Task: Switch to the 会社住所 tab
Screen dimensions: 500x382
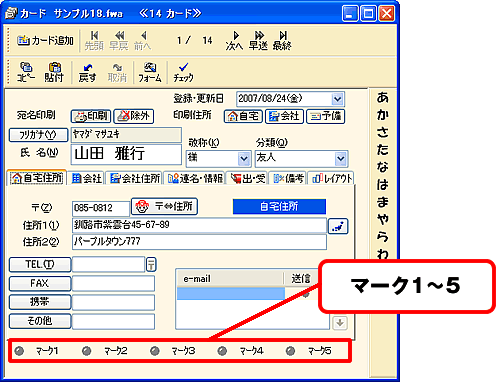Action: 135,178
